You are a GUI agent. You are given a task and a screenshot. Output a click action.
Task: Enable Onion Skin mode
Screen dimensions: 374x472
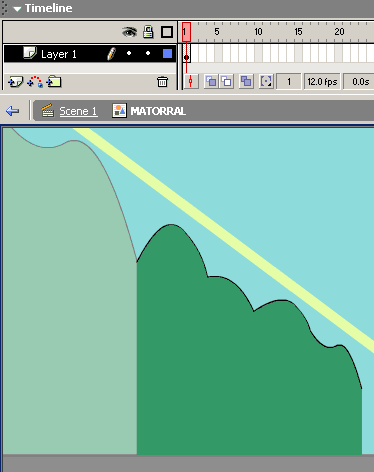tap(211, 82)
